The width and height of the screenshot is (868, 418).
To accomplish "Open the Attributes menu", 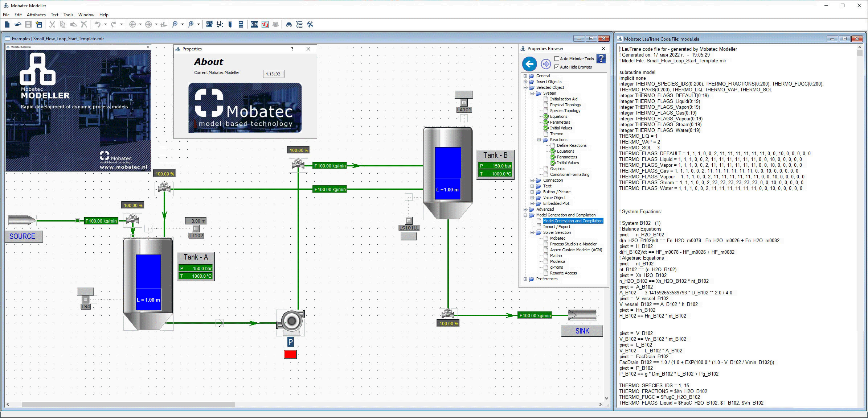I will 36,15.
